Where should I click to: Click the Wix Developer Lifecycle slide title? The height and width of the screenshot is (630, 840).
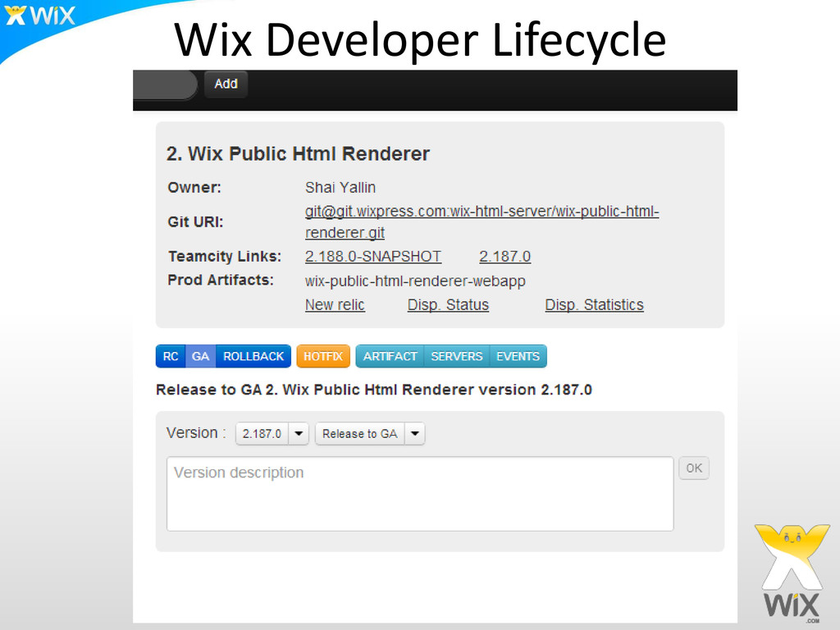[420, 39]
